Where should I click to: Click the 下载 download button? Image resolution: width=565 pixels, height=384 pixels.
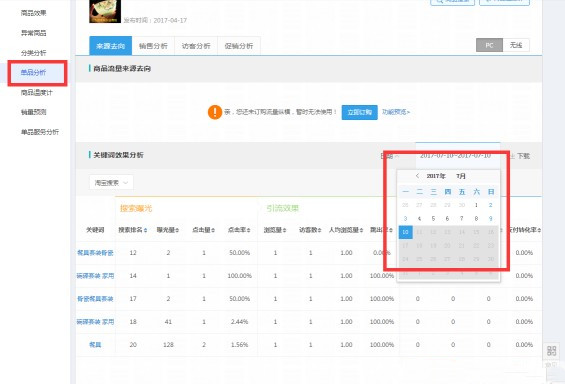coord(520,156)
